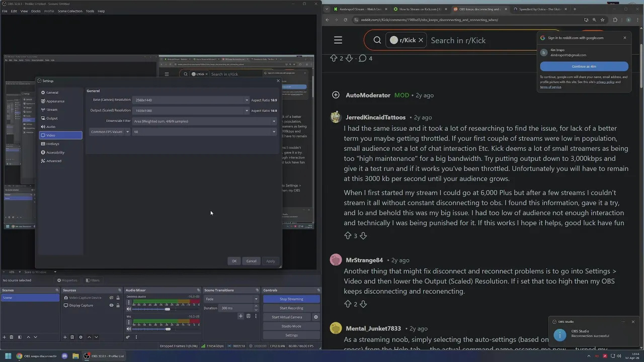Pop out the Audio Mixer dock icon
This screenshot has width=644, height=362.
pyautogui.click(x=199, y=290)
